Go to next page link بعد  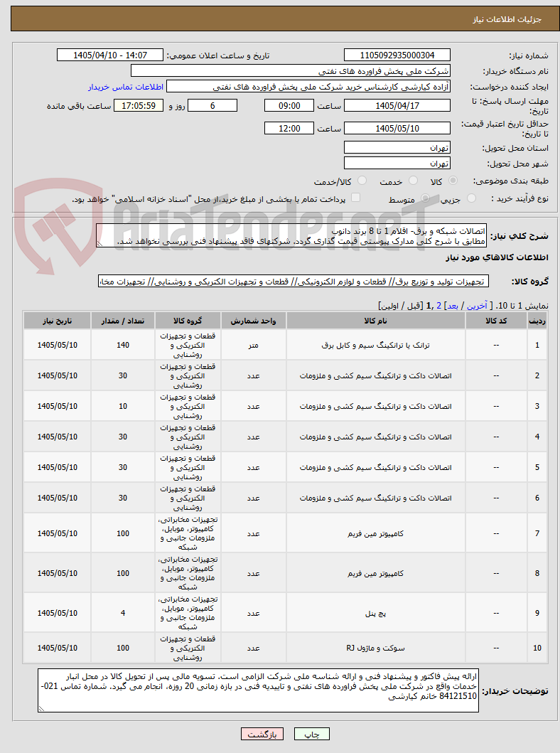453,306
